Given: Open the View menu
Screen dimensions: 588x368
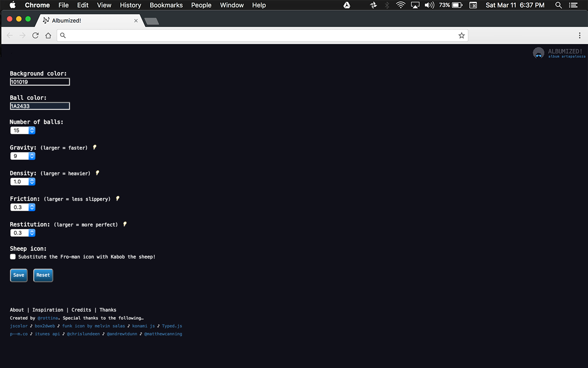Looking at the screenshot, I should coord(104,5).
